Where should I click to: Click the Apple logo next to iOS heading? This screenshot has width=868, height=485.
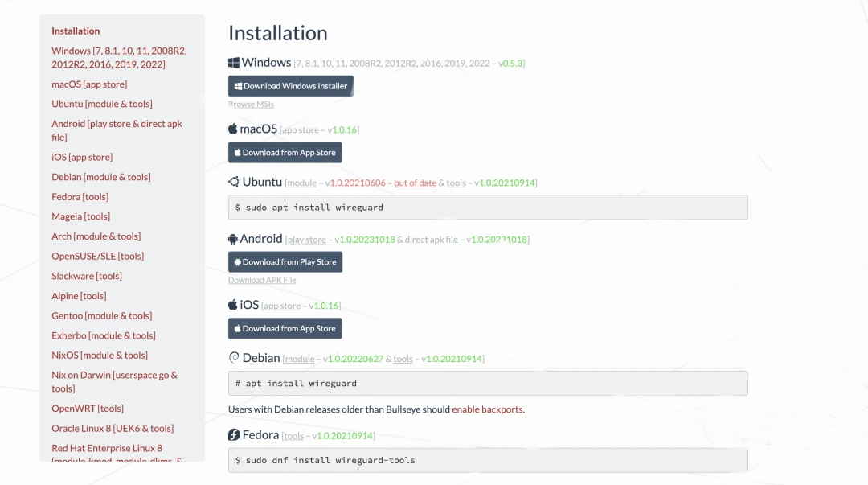[232, 304]
